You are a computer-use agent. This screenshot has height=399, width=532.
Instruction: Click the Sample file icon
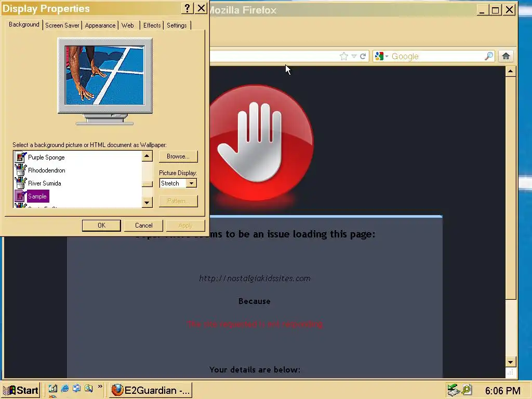[20, 196]
